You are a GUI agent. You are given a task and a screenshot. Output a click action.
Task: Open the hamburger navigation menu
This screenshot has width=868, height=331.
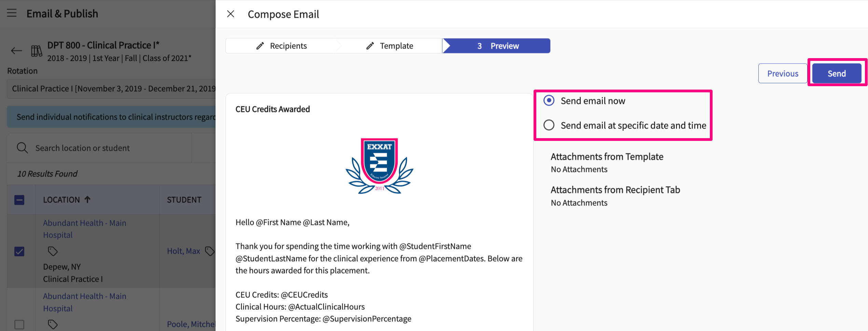(x=12, y=13)
